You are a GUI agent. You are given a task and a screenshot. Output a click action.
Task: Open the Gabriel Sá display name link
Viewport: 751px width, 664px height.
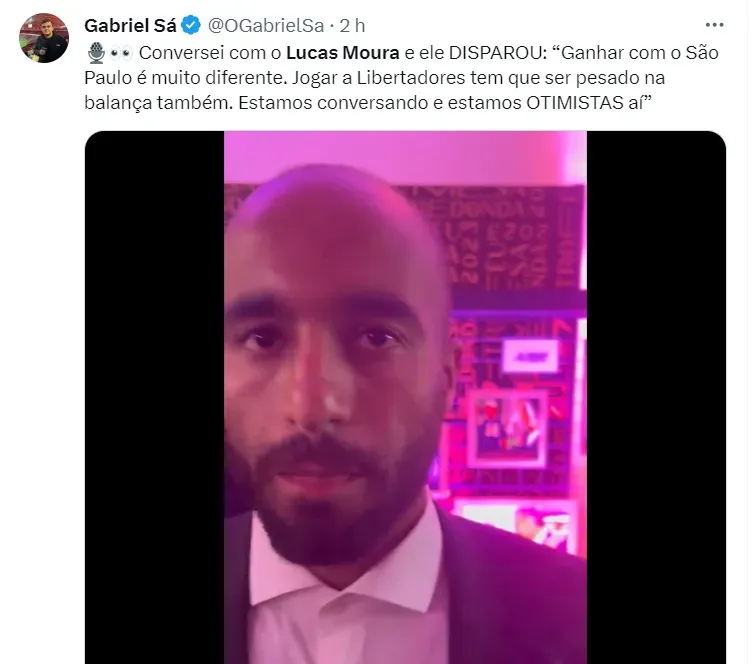(x=130, y=25)
